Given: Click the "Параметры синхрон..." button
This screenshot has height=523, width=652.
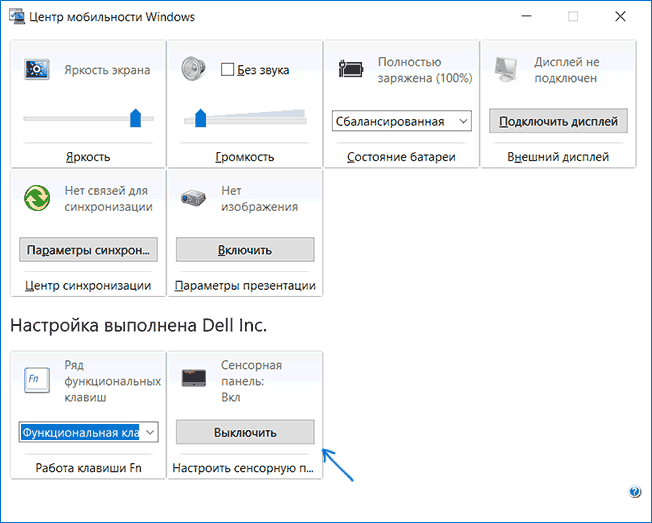Looking at the screenshot, I should pos(88,249).
